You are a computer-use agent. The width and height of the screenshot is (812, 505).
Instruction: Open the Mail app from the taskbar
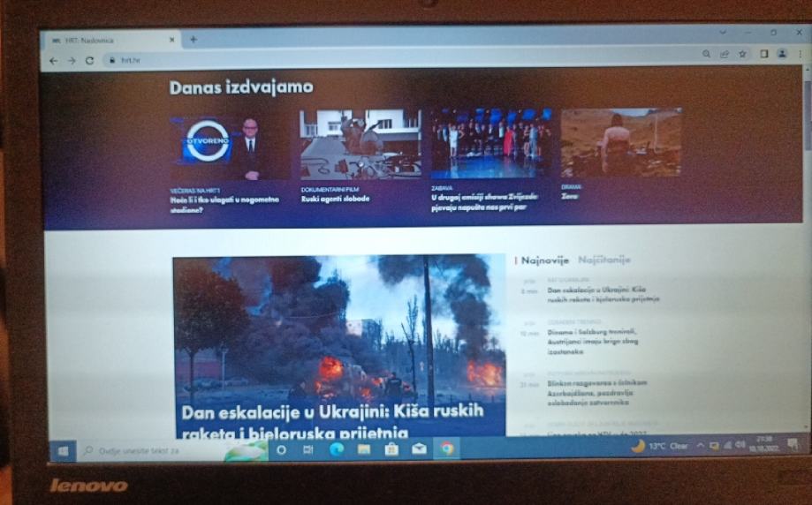pos(419,449)
